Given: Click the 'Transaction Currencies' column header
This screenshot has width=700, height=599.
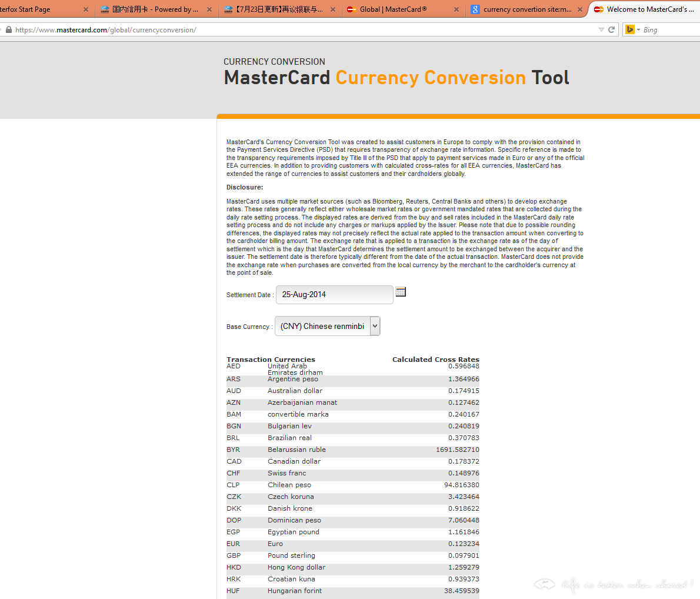Looking at the screenshot, I should tap(271, 360).
